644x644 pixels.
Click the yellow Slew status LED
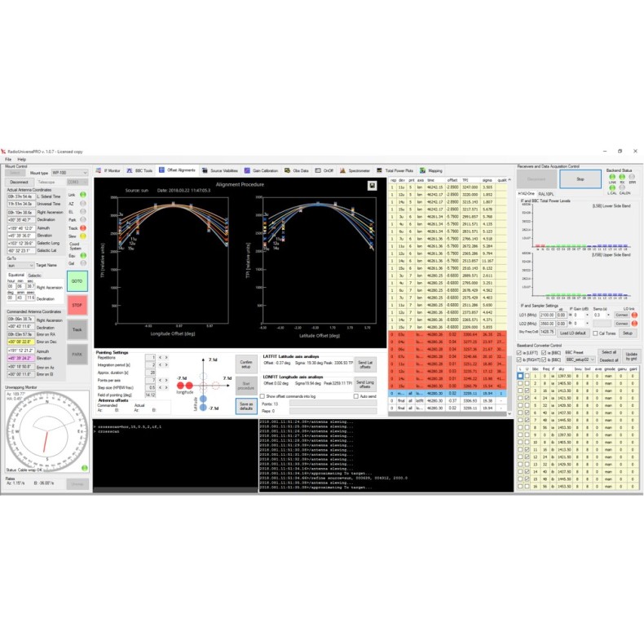click(x=83, y=236)
